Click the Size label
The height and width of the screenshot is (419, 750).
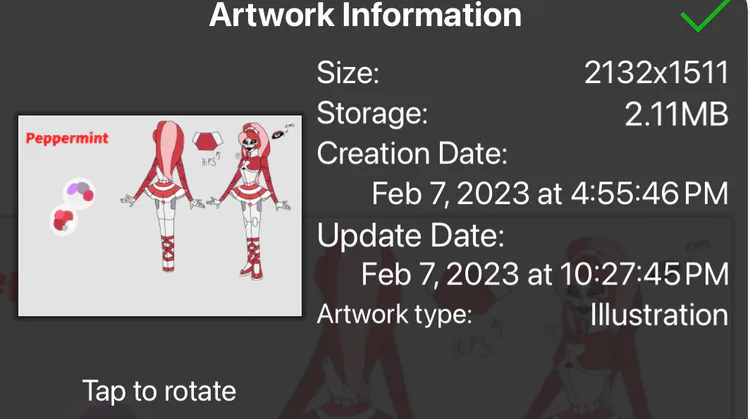click(348, 73)
